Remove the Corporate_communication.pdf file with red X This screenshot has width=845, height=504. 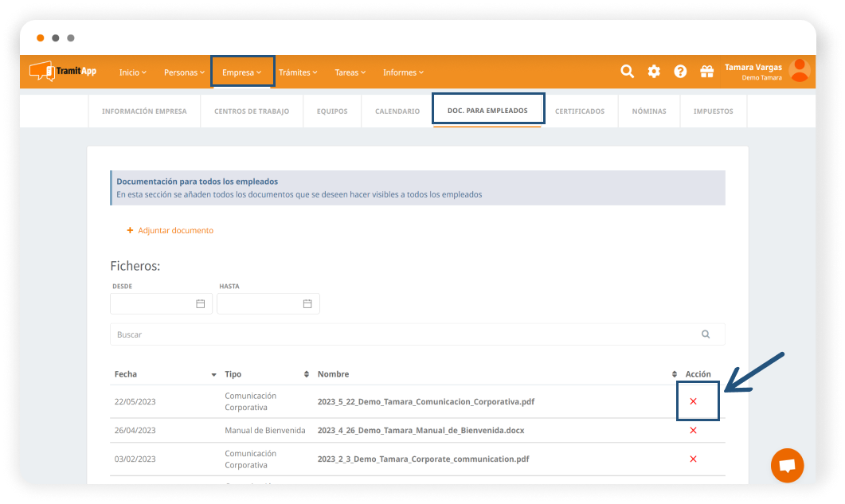coord(693,459)
